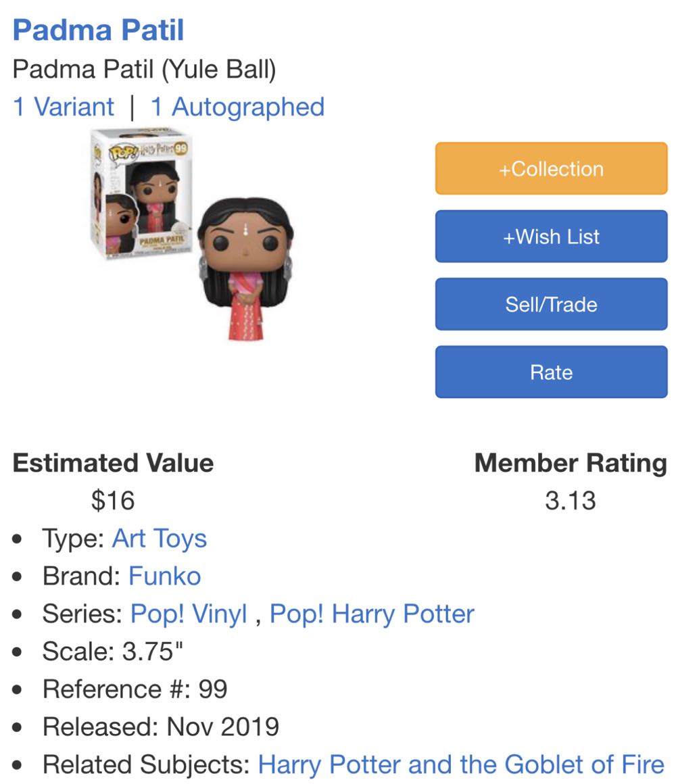Open the Sell/Trade option
The height and width of the screenshot is (784, 676).
550,303
